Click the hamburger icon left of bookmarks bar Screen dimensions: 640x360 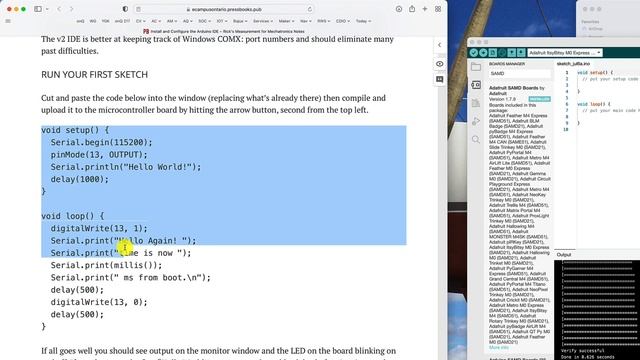click(x=8, y=21)
